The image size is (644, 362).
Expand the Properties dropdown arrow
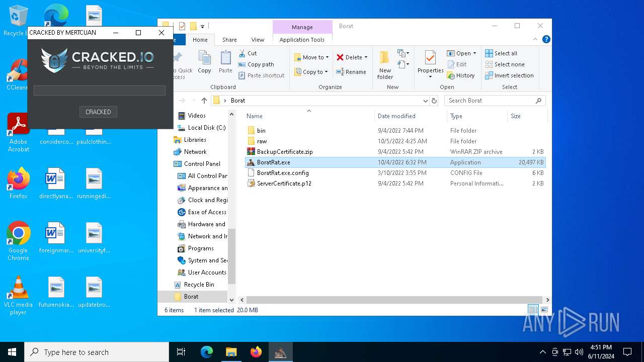[x=430, y=77]
